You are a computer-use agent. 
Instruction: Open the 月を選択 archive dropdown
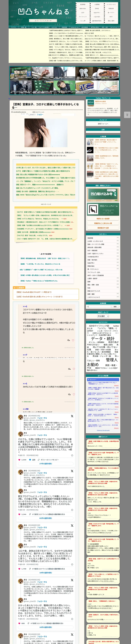click(103, 316)
